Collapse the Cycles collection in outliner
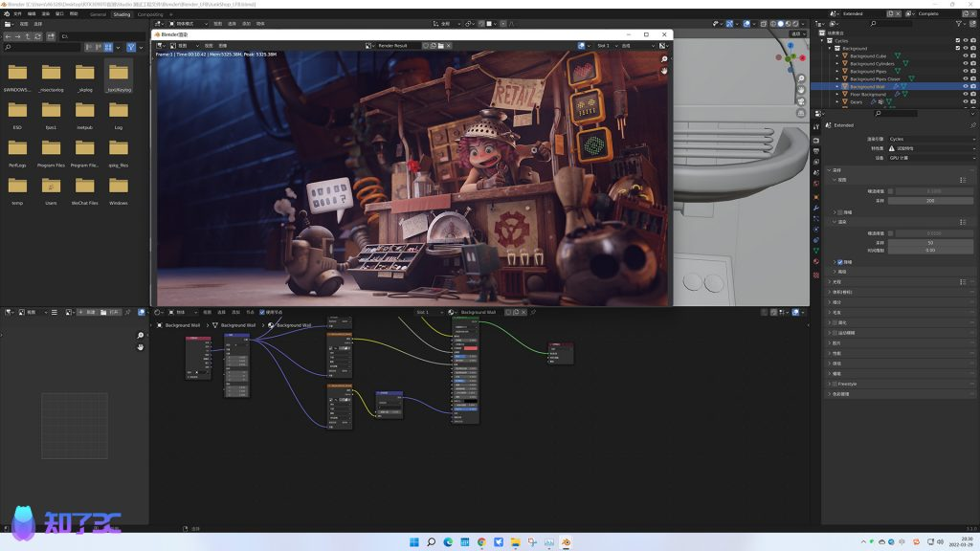 (822, 40)
